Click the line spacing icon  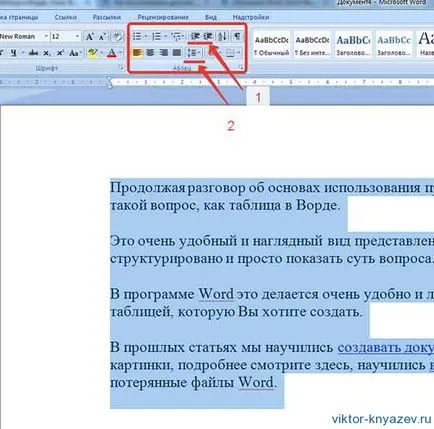click(x=192, y=53)
